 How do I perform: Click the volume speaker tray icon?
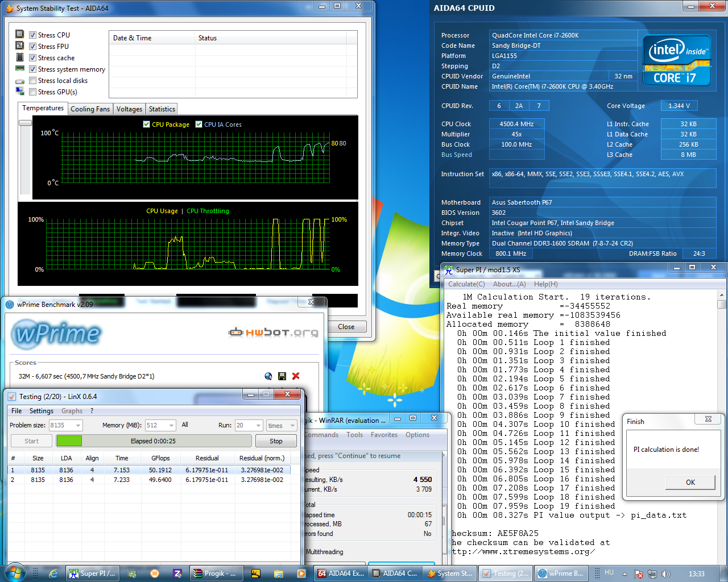coord(665,574)
